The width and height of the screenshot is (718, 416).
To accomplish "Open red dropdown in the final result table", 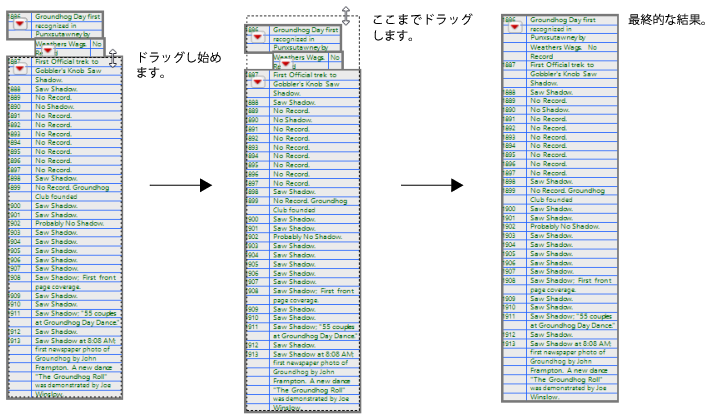I will pyautogui.click(x=515, y=27).
